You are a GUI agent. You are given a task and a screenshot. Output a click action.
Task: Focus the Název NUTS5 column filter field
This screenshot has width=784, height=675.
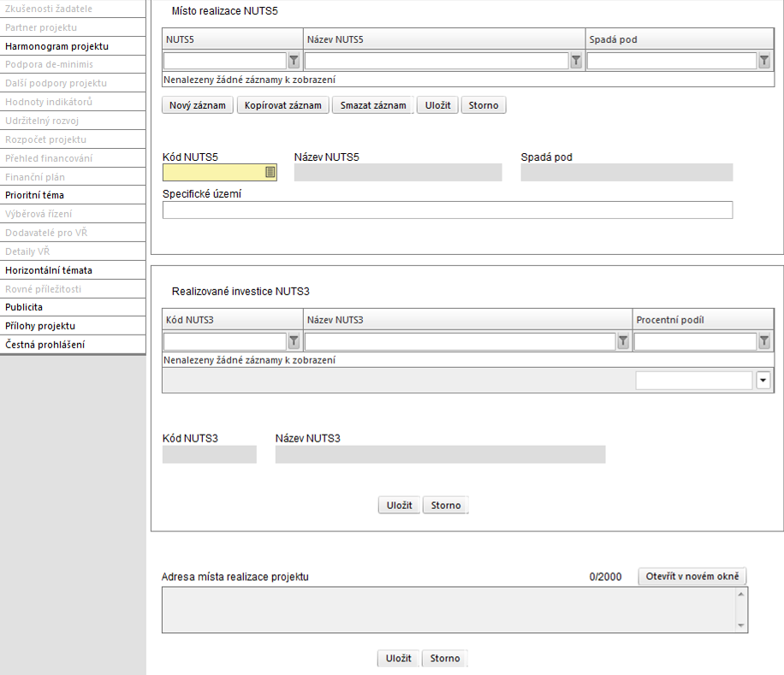point(437,61)
